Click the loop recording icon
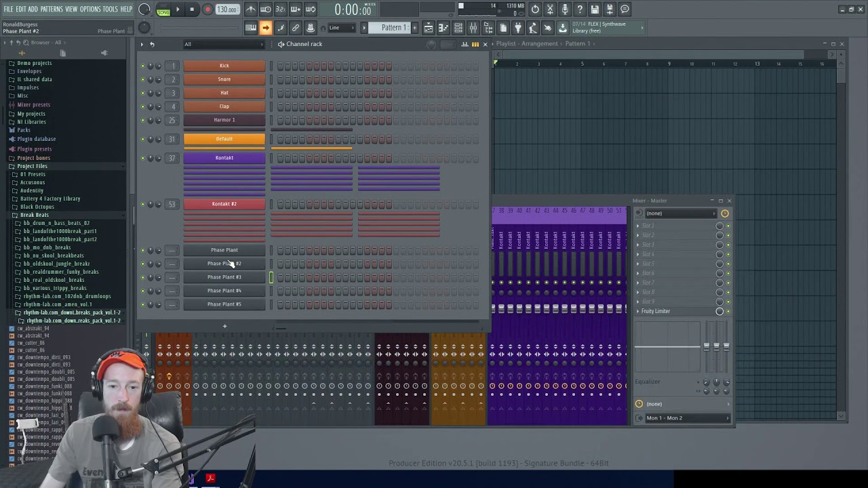 (x=311, y=9)
